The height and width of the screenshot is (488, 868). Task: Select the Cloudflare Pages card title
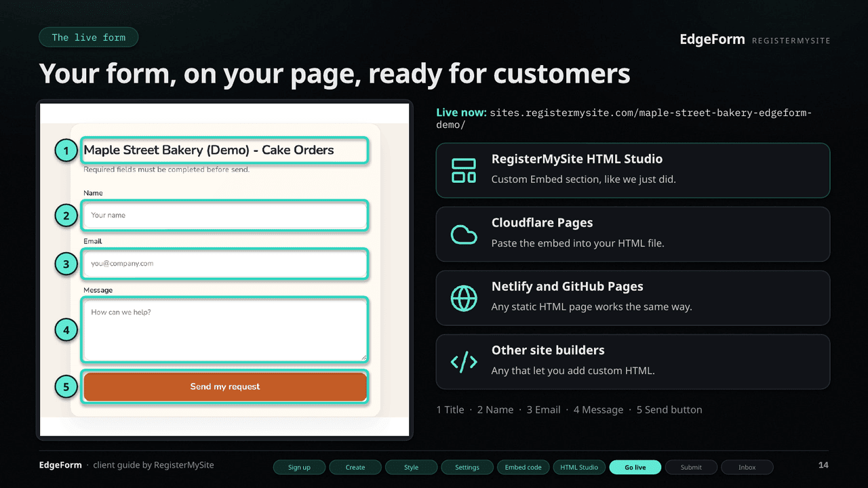542,223
